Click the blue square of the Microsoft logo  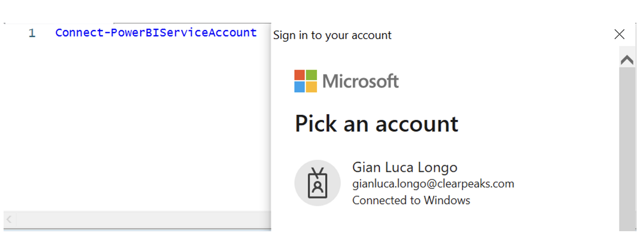300,87
